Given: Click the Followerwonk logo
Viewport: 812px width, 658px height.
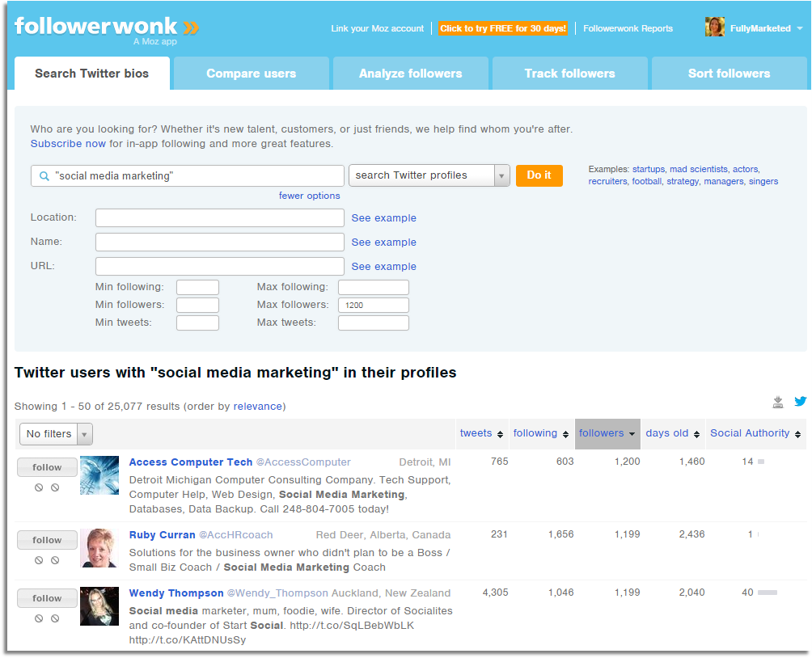Looking at the screenshot, I should (x=107, y=30).
